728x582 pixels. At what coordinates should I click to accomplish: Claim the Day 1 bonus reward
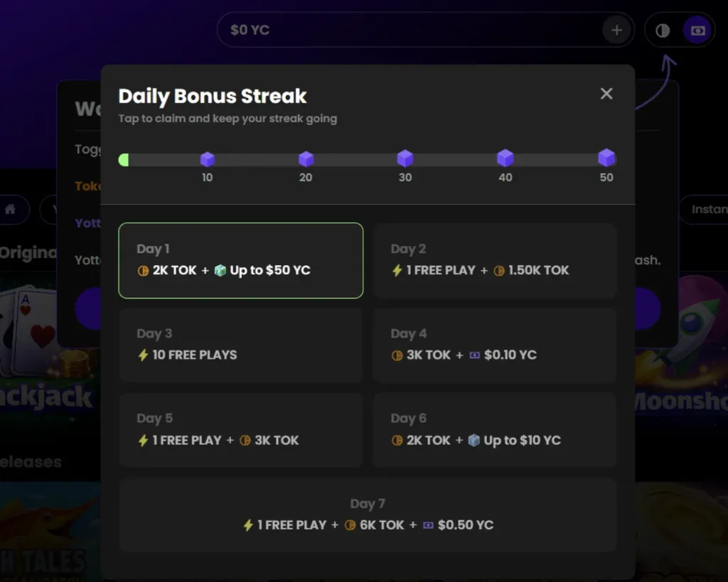pos(241,260)
